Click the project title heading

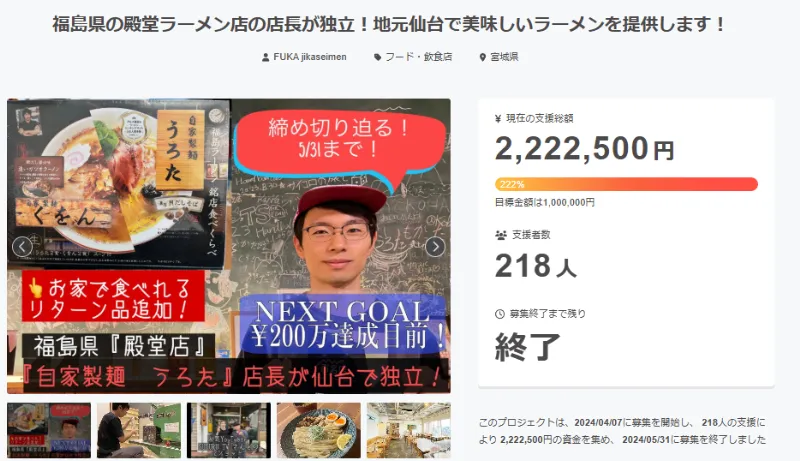388,24
